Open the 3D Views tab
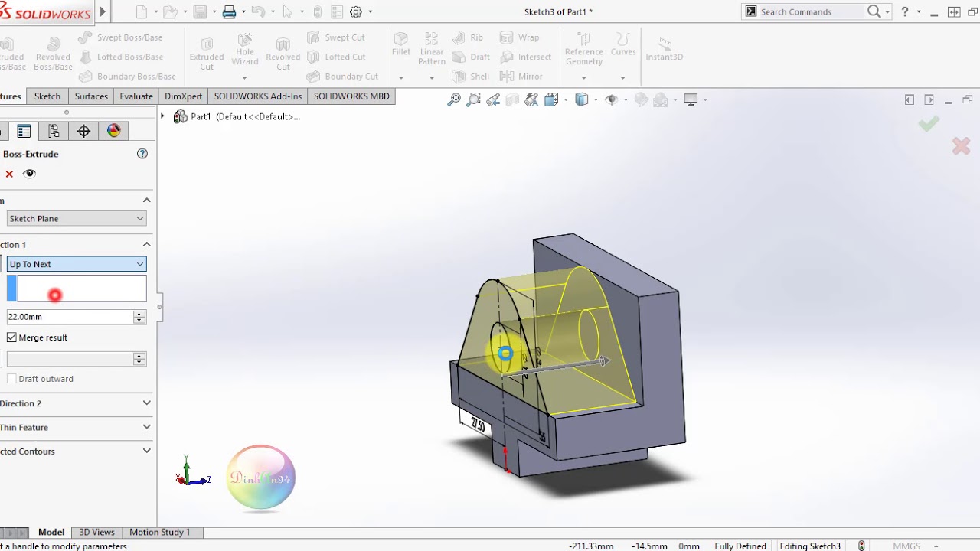The height and width of the screenshot is (551, 980). pyautogui.click(x=97, y=533)
